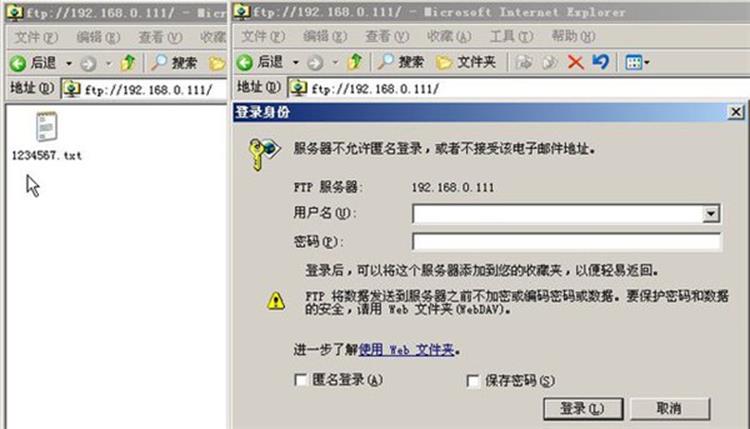Click the Stop (red X) toolbar icon
750x429 pixels.
point(575,62)
